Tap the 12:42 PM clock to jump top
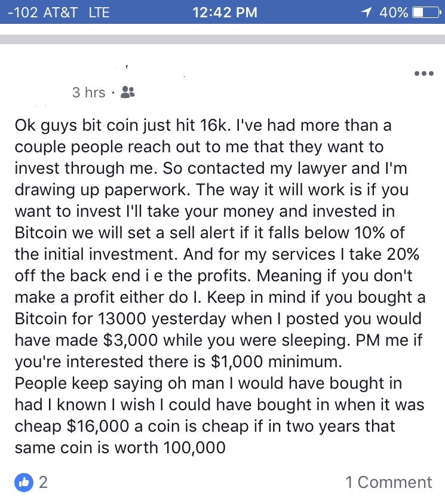This screenshot has height=504, width=445. 225,12
